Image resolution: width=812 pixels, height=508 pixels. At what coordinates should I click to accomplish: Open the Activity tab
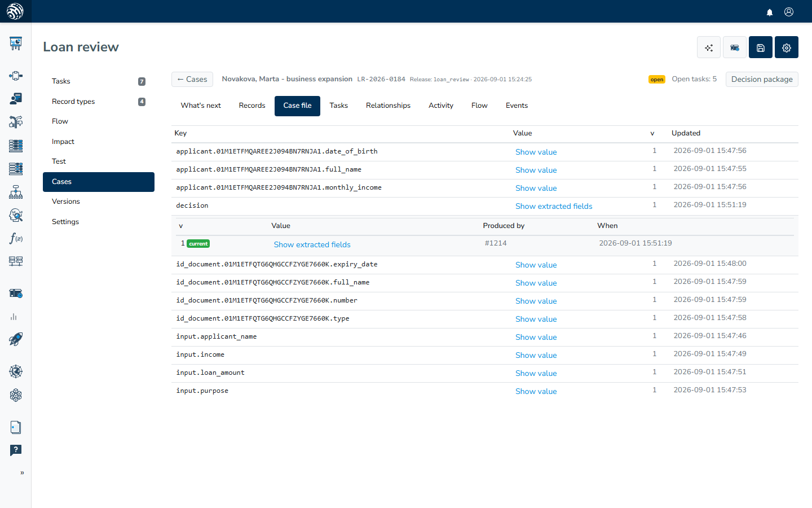[441, 106]
